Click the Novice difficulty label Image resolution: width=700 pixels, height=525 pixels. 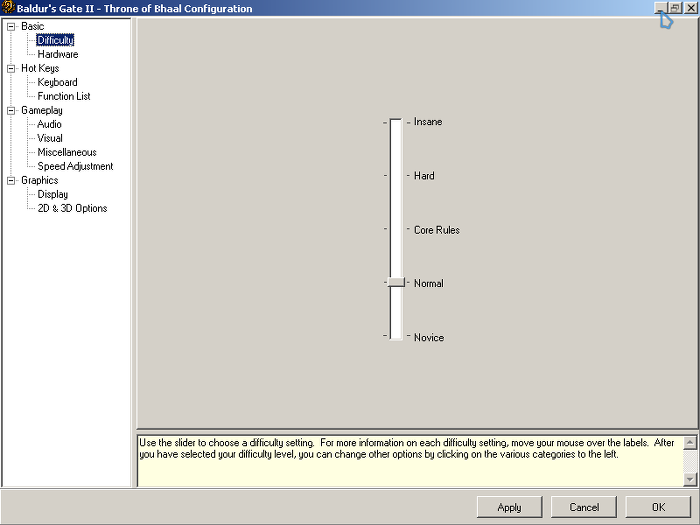click(429, 338)
